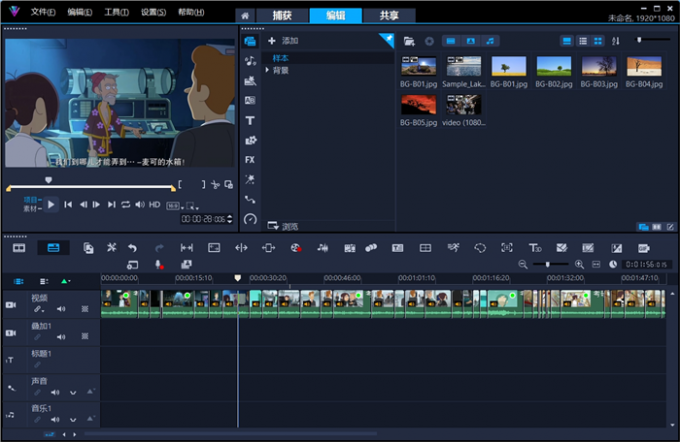Image resolution: width=680 pixels, height=442 pixels.
Task: Toggle video files filter in library
Action: coord(451,41)
